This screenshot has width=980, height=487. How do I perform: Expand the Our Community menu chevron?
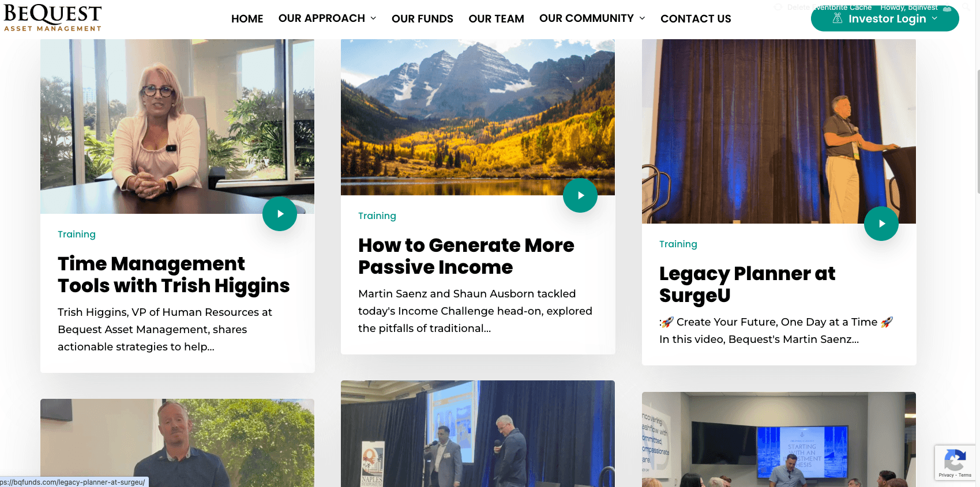pyautogui.click(x=642, y=18)
